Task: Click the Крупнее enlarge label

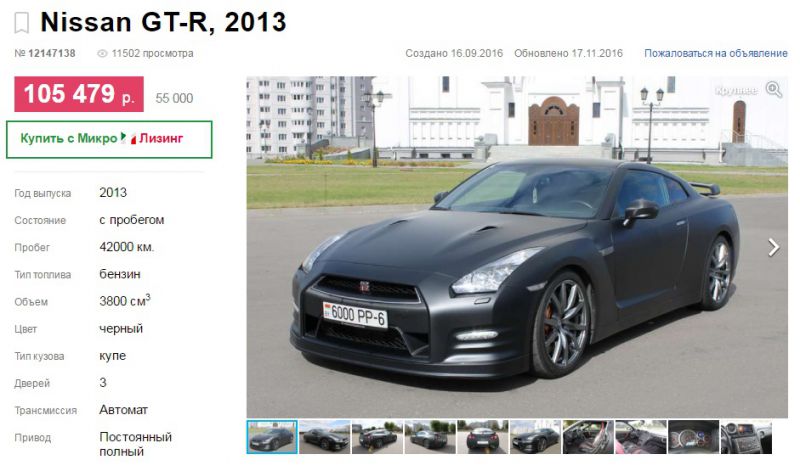Action: pos(736,91)
